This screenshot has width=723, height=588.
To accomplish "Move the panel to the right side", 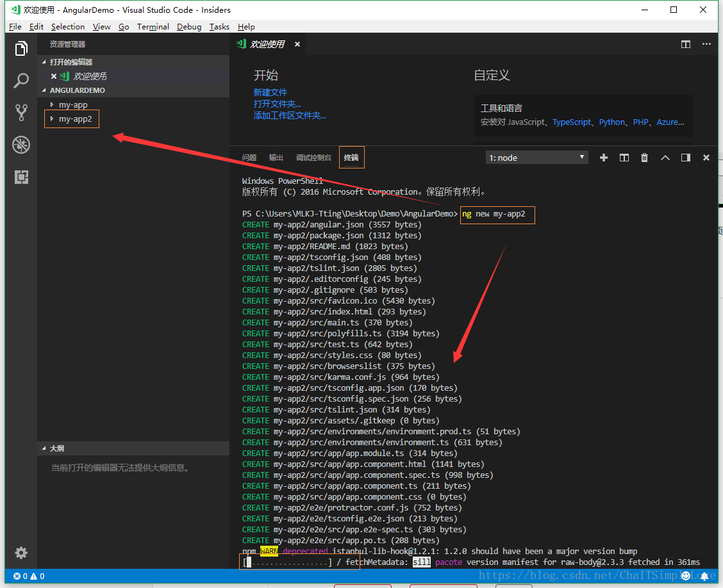I will click(686, 158).
